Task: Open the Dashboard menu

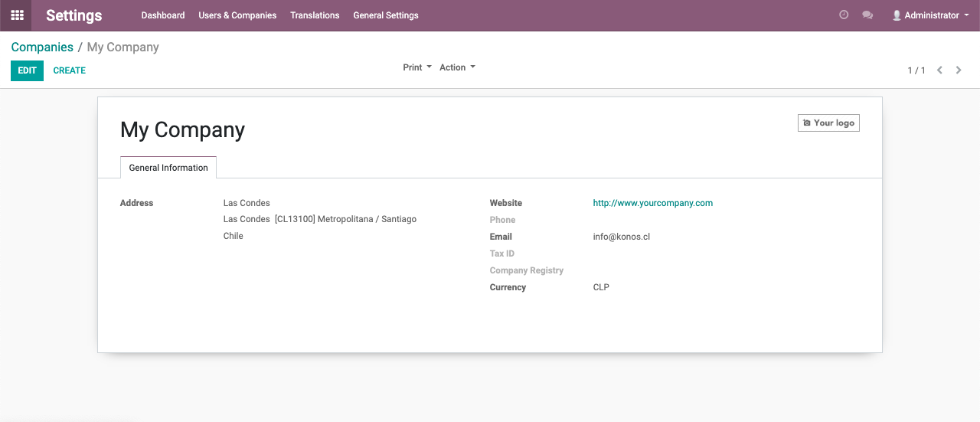Action: tap(163, 15)
